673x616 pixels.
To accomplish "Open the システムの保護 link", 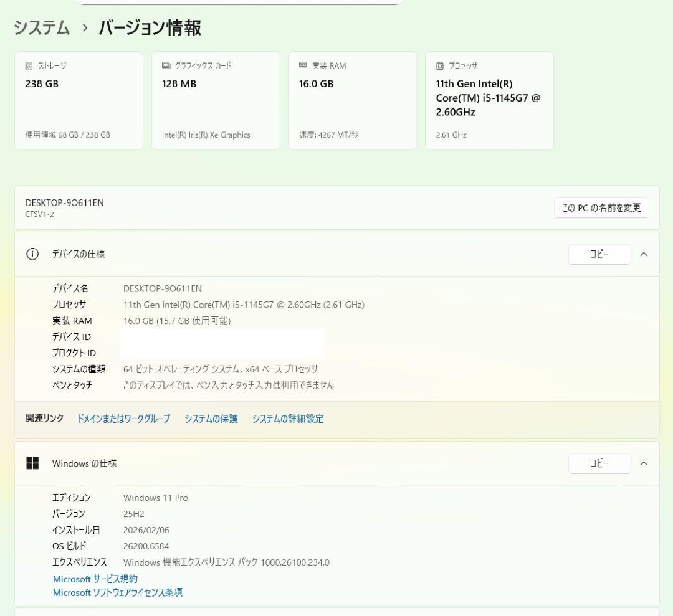I will click(x=211, y=419).
